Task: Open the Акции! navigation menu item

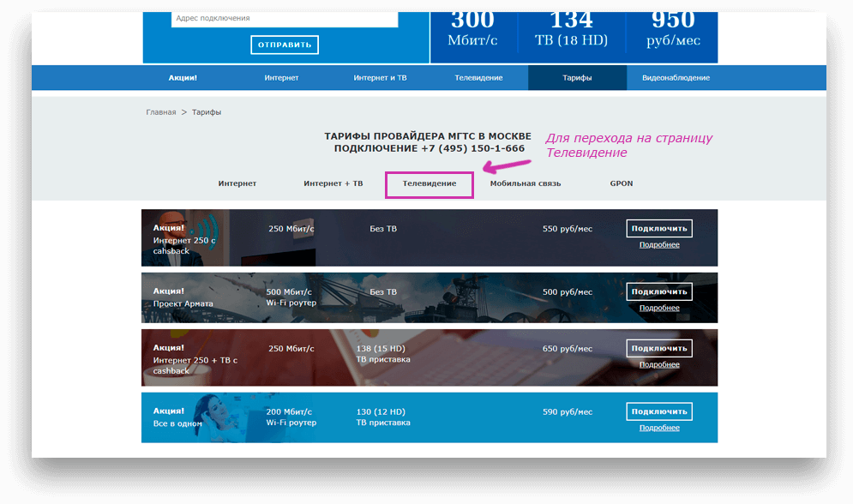Action: pyautogui.click(x=183, y=78)
